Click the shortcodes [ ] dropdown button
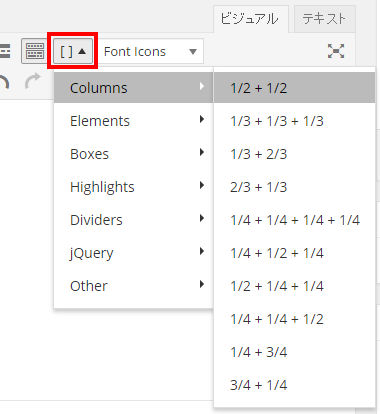 coord(73,51)
